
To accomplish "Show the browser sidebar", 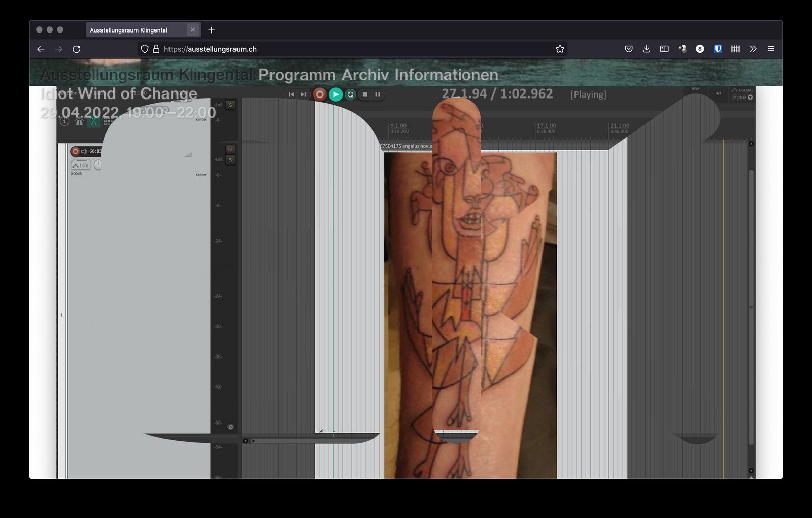I will click(664, 49).
